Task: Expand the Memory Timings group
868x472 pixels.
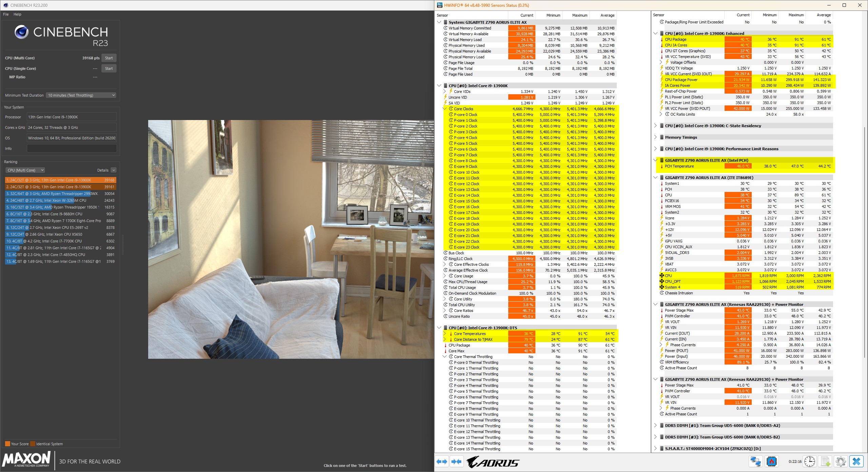Action: (655, 137)
